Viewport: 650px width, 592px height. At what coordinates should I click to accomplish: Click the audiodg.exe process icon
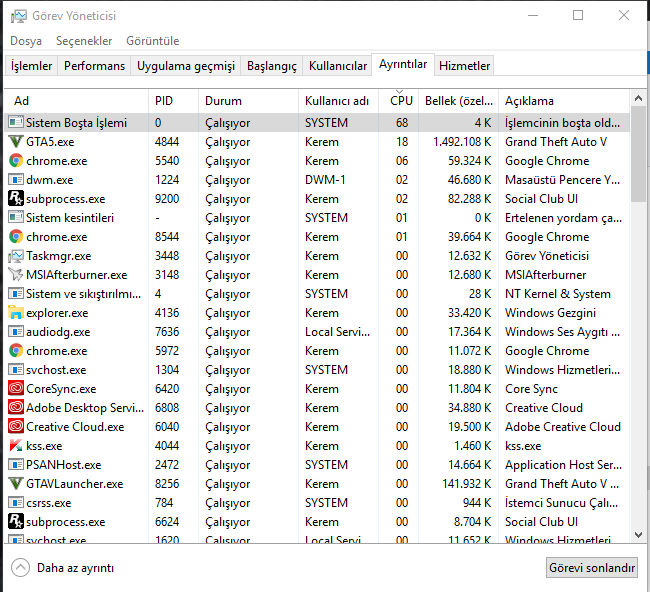16,332
